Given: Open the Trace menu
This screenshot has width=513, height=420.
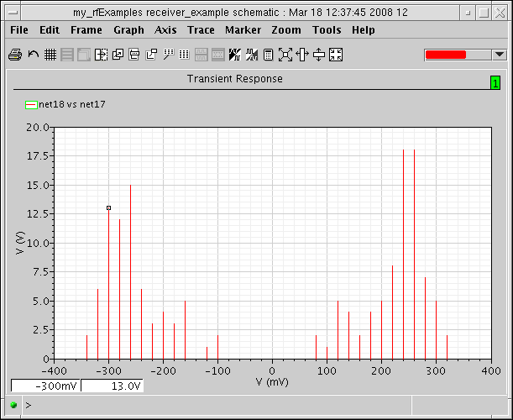Looking at the screenshot, I should 201,29.
